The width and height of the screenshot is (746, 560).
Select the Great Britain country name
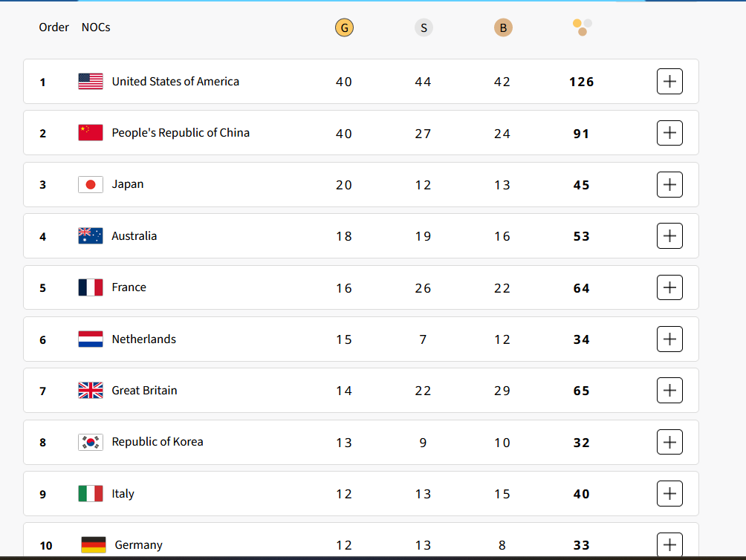point(144,391)
